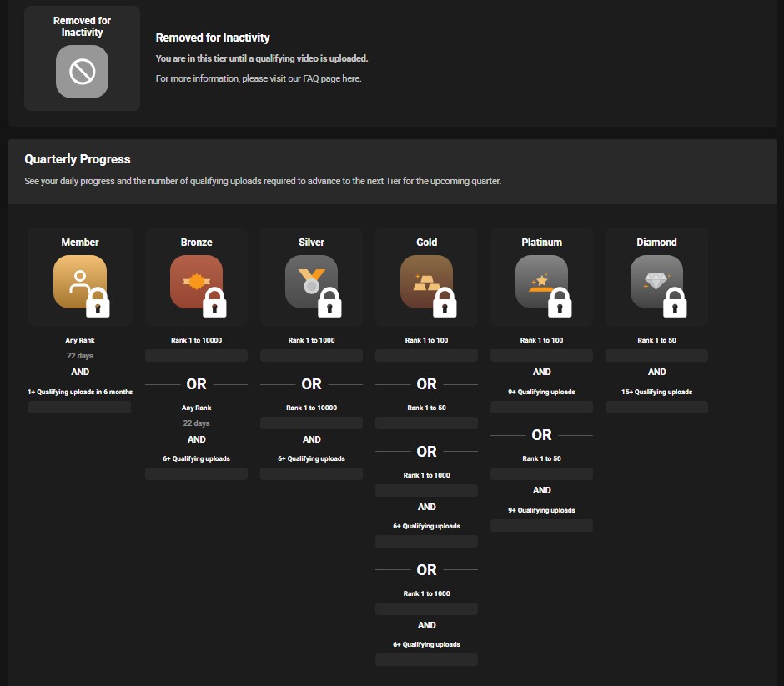Click the Removed for Inactivity ban icon

pos(82,72)
